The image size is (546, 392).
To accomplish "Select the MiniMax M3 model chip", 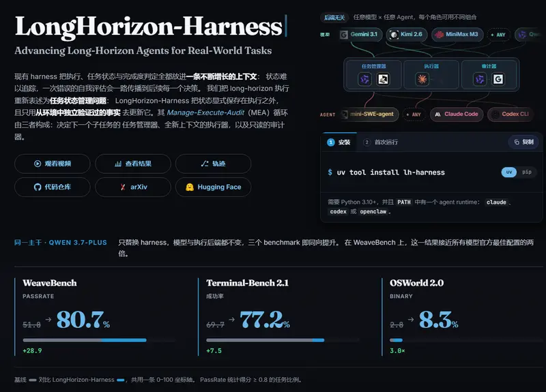I will coord(457,35).
